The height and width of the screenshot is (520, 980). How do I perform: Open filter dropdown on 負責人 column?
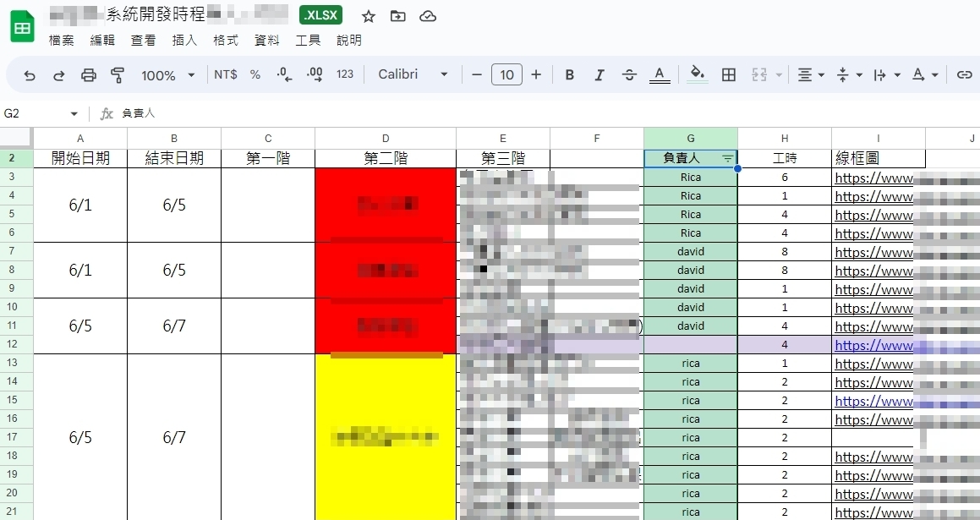(x=727, y=159)
